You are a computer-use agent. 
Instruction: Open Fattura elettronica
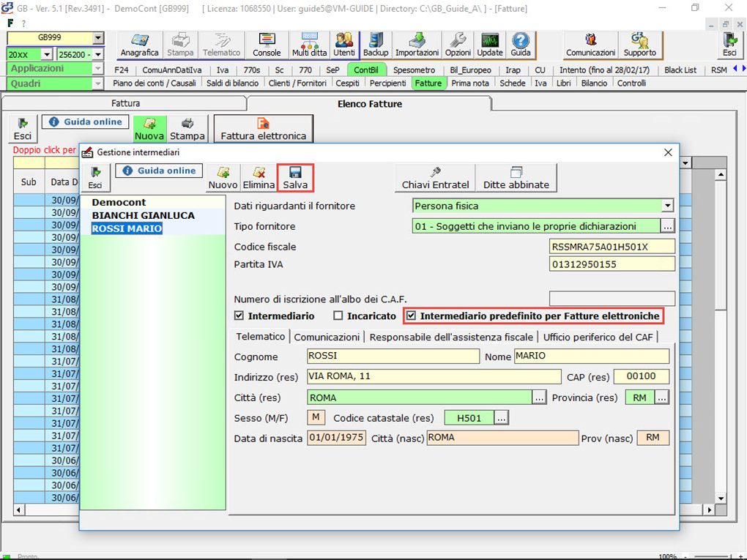pos(264,129)
